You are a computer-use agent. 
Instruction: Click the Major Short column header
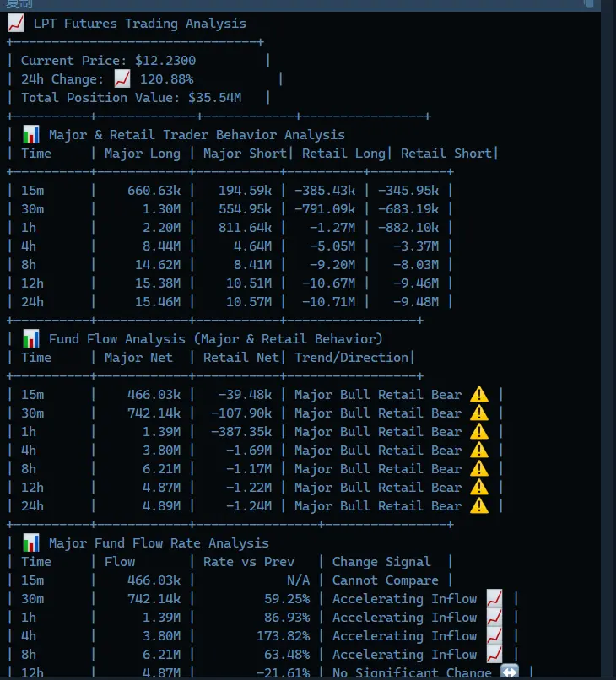(245, 154)
